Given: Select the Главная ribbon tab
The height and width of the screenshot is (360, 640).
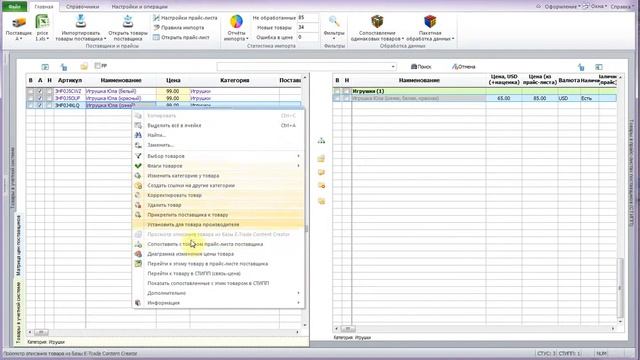Looking at the screenshot, I should pos(44,7).
